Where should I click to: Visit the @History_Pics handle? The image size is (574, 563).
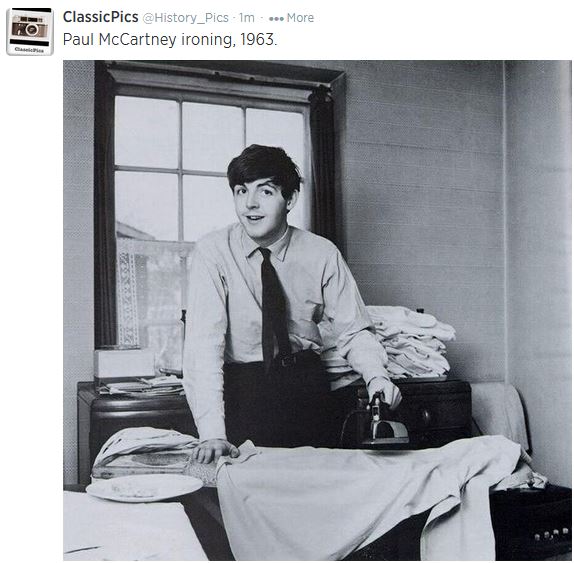[x=186, y=18]
